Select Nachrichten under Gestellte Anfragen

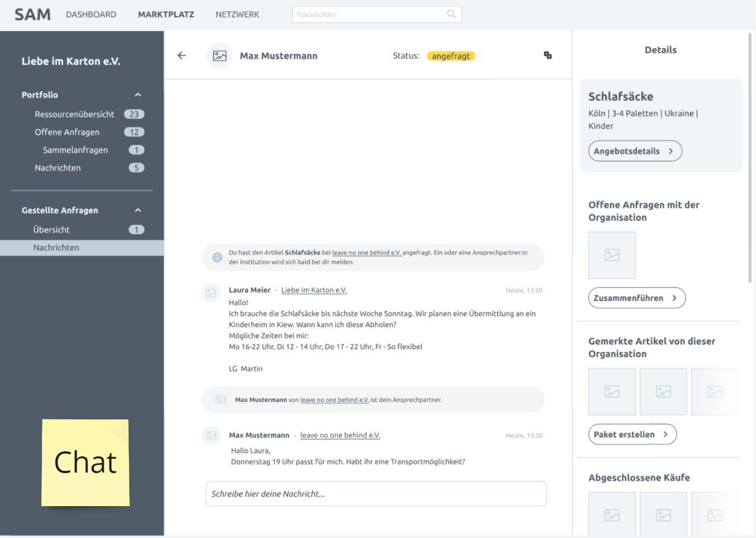click(82, 248)
